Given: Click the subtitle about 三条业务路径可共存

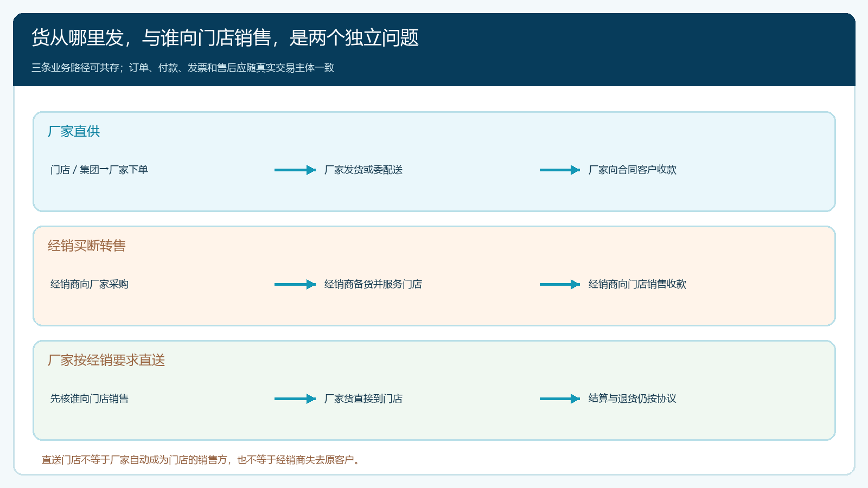Looking at the screenshot, I should pyautogui.click(x=183, y=68).
